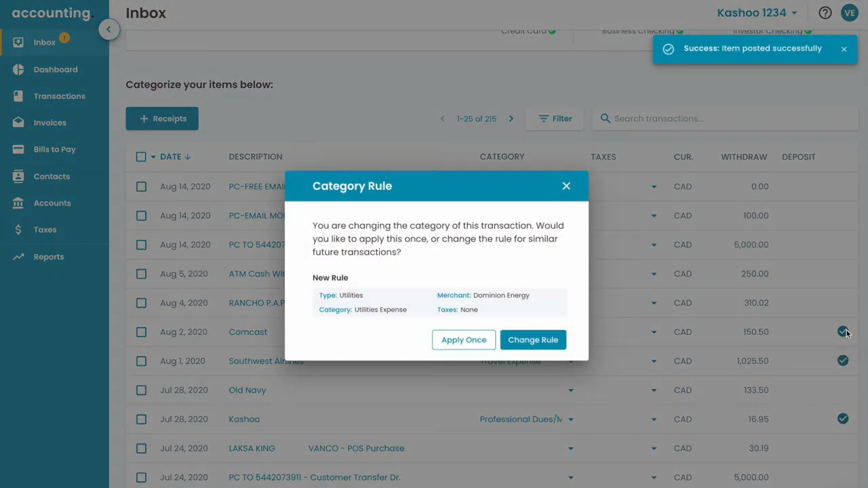This screenshot has height=488, width=868.
Task: Go to previous page of transactions
Action: (x=443, y=119)
